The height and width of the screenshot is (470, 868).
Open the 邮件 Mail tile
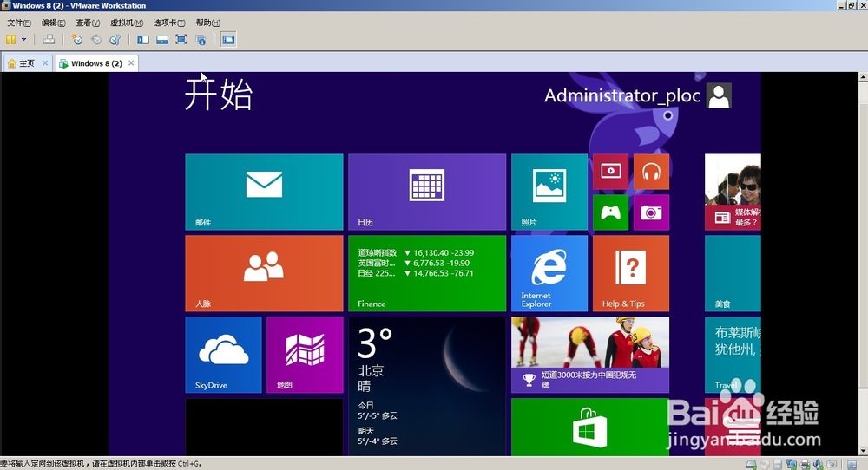coord(264,192)
